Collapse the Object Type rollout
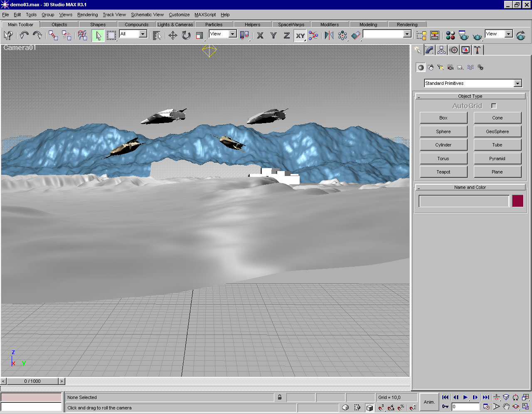532x414 pixels. pos(470,96)
